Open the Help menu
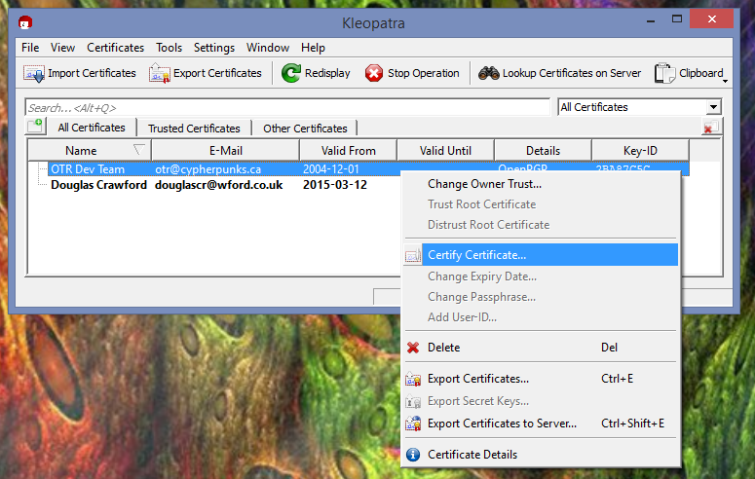 tap(313, 48)
